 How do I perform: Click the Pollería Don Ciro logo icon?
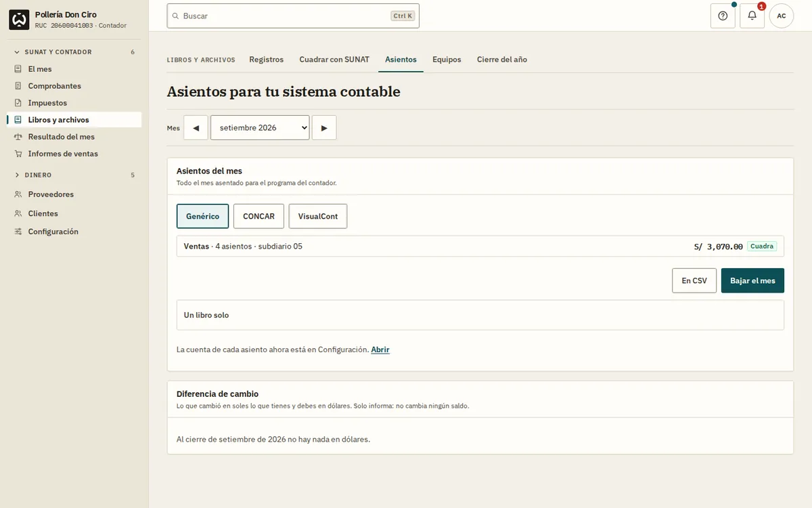pos(19,20)
